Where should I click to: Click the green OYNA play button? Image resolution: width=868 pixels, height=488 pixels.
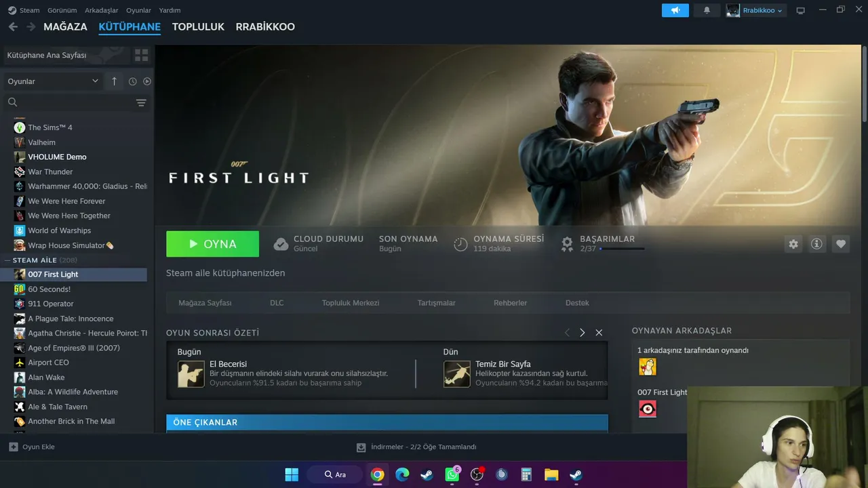coord(212,244)
